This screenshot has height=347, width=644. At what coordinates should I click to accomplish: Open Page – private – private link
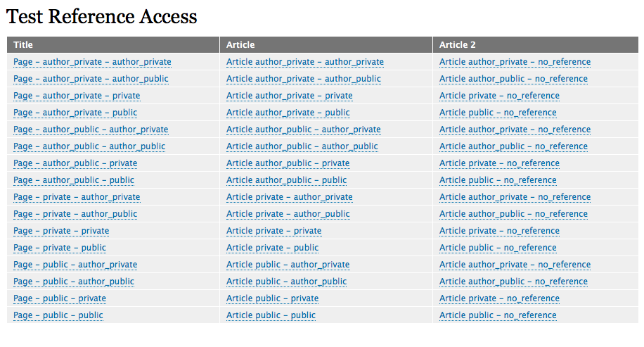point(61,231)
